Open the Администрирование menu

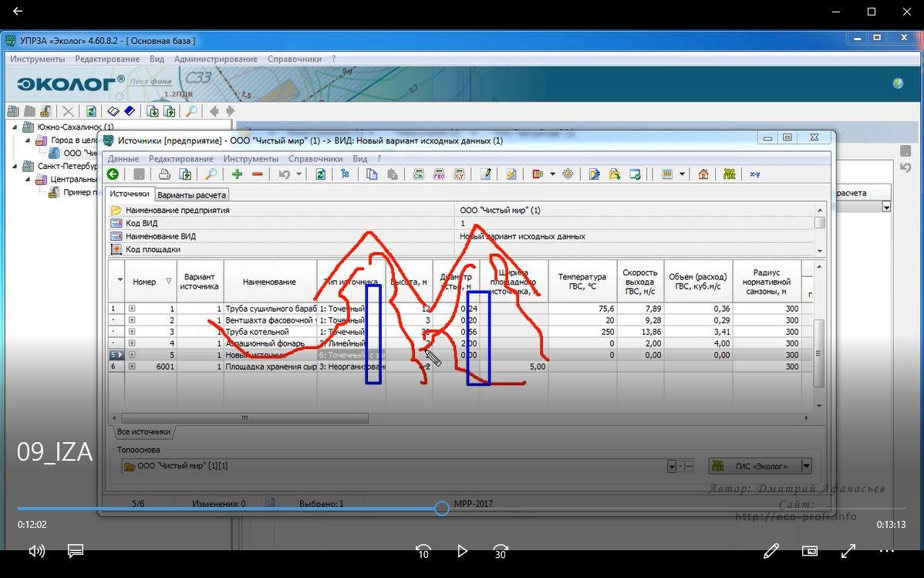coord(215,59)
